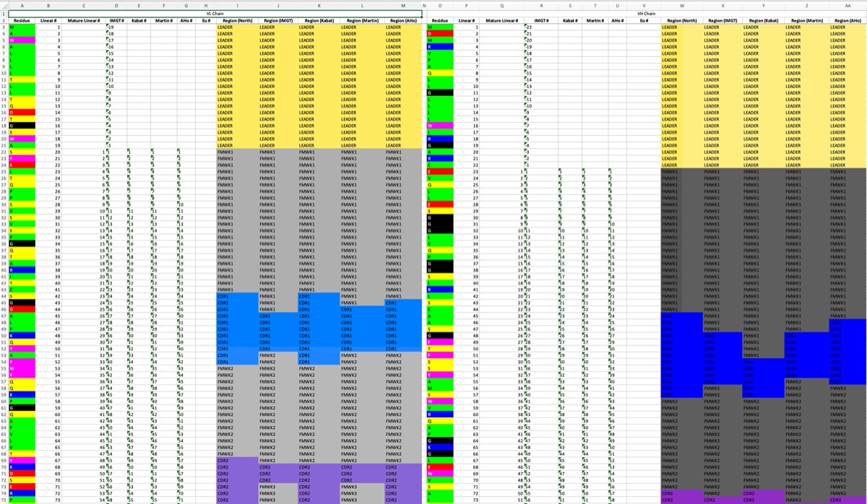Viewport: 867px width, 504px height.
Task: Select row header 1
Action: point(4,14)
